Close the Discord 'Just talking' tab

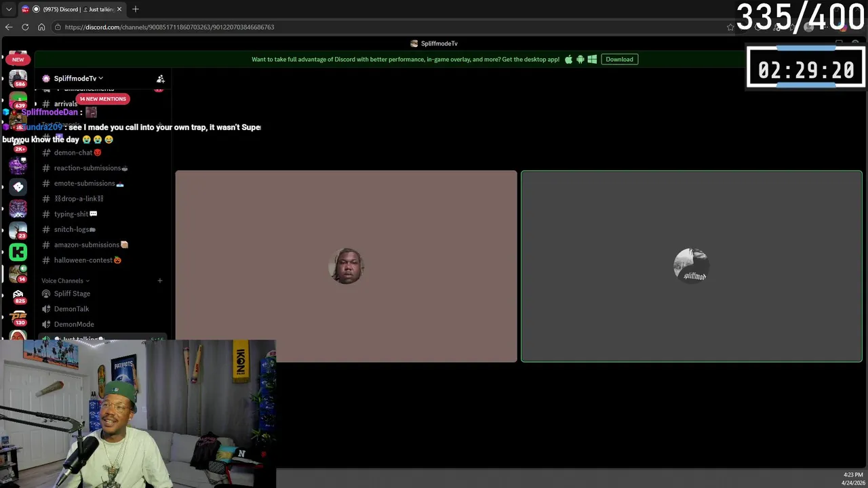tap(119, 9)
